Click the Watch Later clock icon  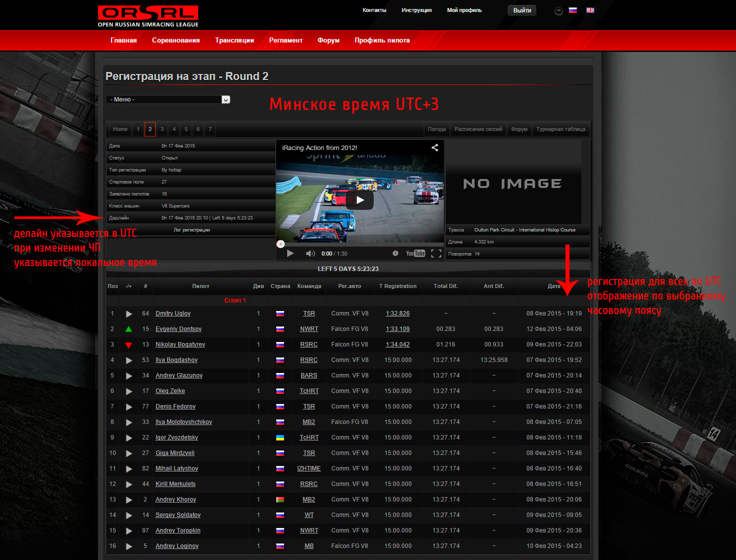(x=395, y=253)
